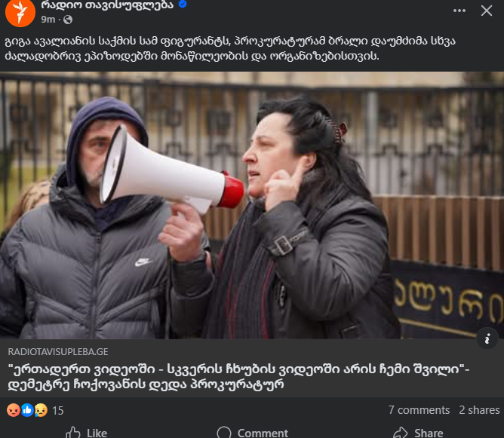Click the thumbs-up reaction icon
504x438 pixels.
27,410
